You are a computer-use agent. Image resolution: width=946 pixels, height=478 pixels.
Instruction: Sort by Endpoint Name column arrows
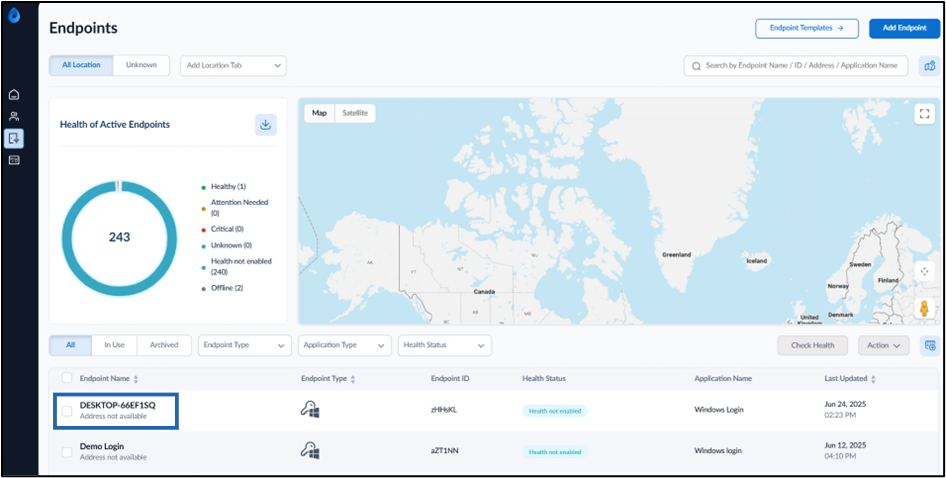point(136,379)
